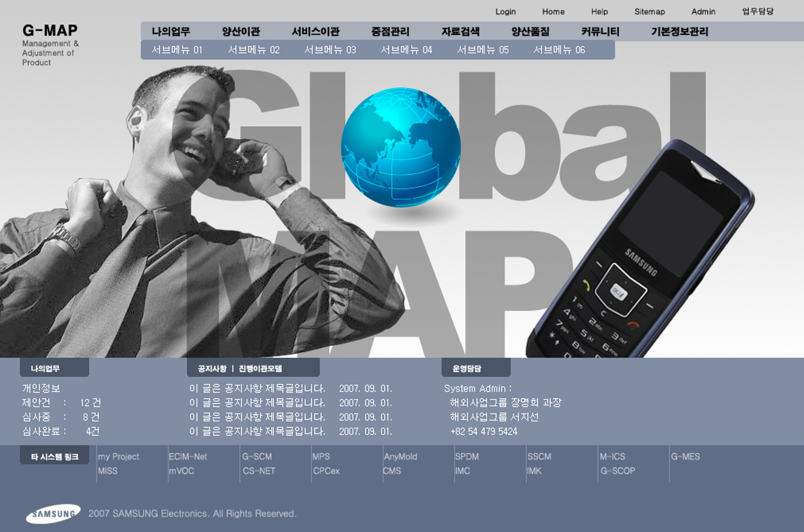The height and width of the screenshot is (532, 804).
Task: Open the Admin link at top
Action: [703, 12]
